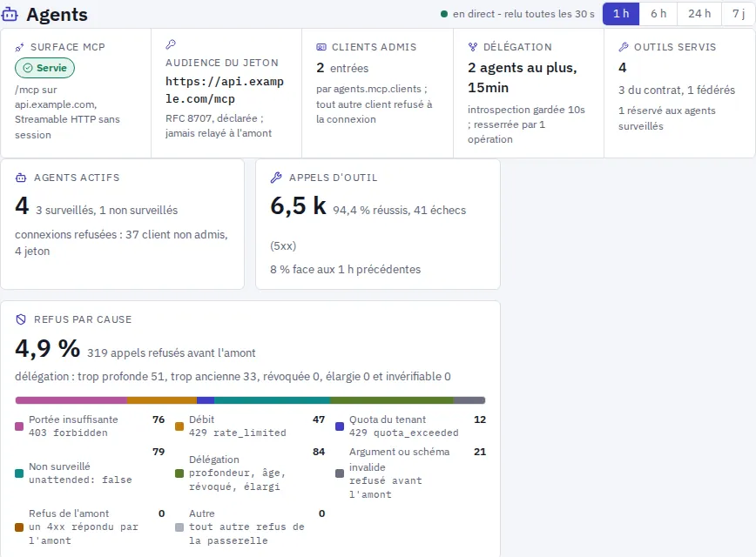Click the 'en direct - relu toutes les 30 s' text

tap(523, 14)
